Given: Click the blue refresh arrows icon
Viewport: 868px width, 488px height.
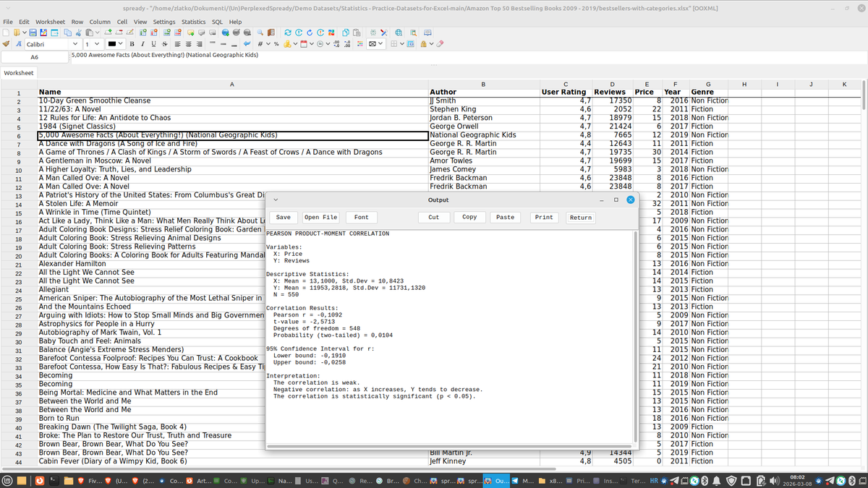Looking at the screenshot, I should pyautogui.click(x=287, y=33).
